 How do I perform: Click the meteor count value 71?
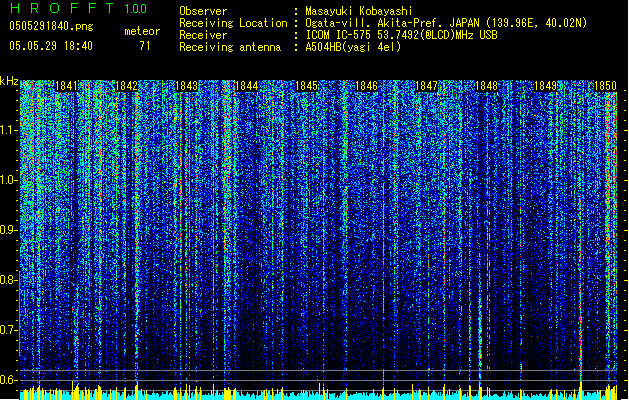click(x=145, y=46)
